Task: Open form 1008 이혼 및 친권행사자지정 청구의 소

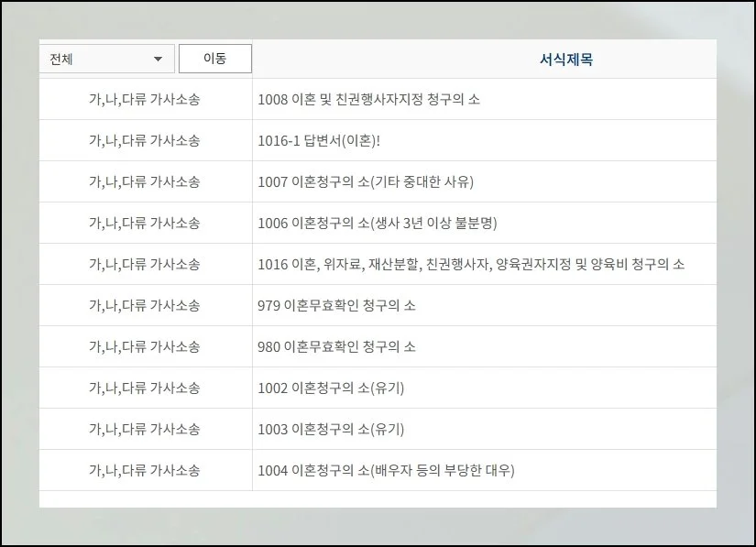Action: click(x=368, y=99)
